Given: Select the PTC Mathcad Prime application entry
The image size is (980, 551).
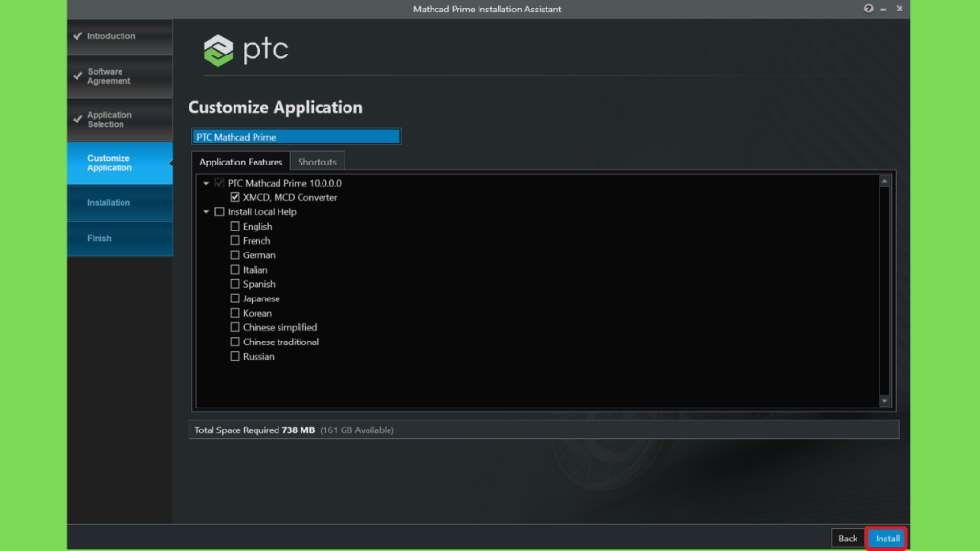Looking at the screenshot, I should pyautogui.click(x=296, y=137).
